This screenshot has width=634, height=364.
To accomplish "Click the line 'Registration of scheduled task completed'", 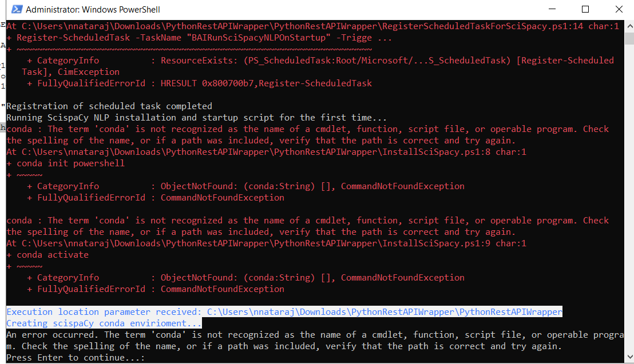I will point(109,106).
